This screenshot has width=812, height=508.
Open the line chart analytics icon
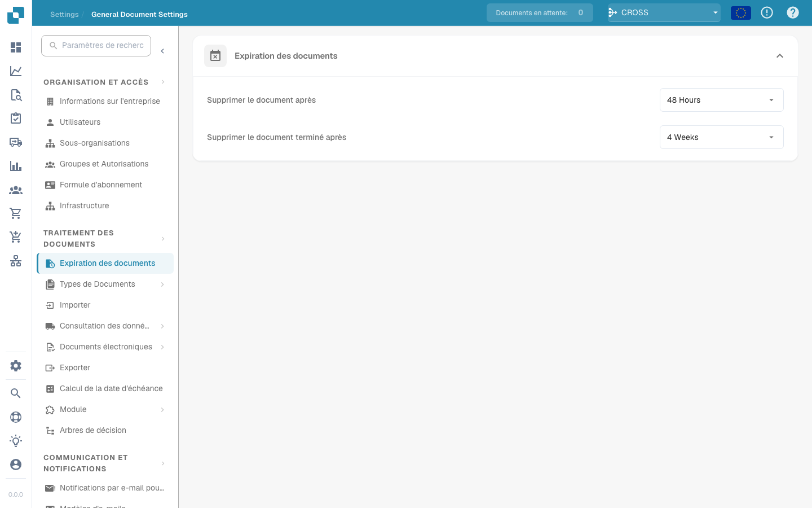[16, 71]
